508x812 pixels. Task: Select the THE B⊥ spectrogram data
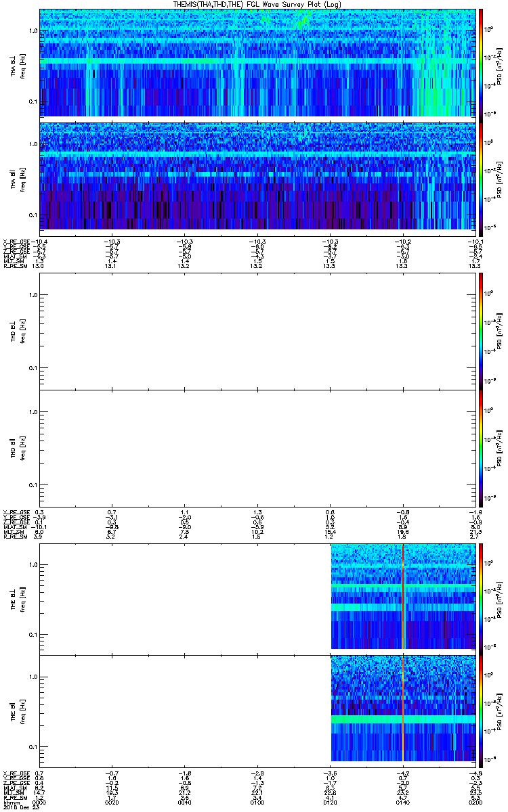coord(403,596)
